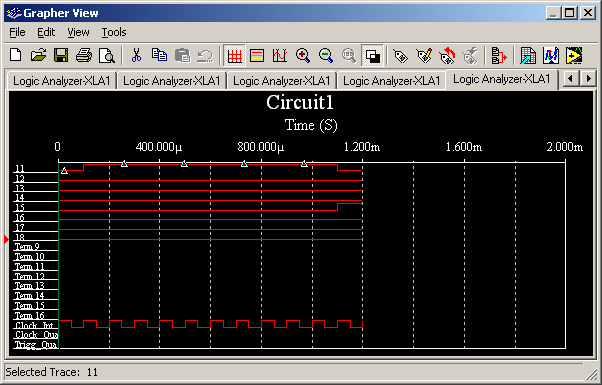Click the 1.600m axis value

pyautogui.click(x=463, y=147)
